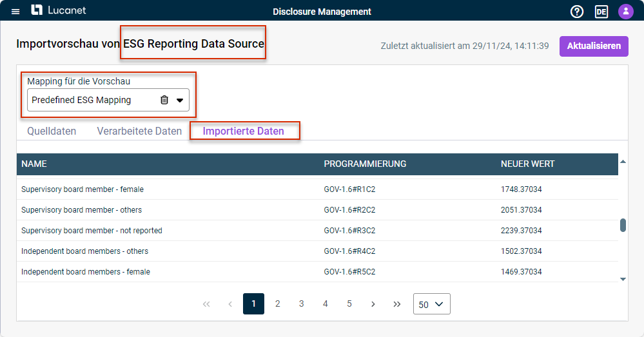The image size is (644, 337).
Task: Delete mapping with the trash icon
Action: [164, 100]
